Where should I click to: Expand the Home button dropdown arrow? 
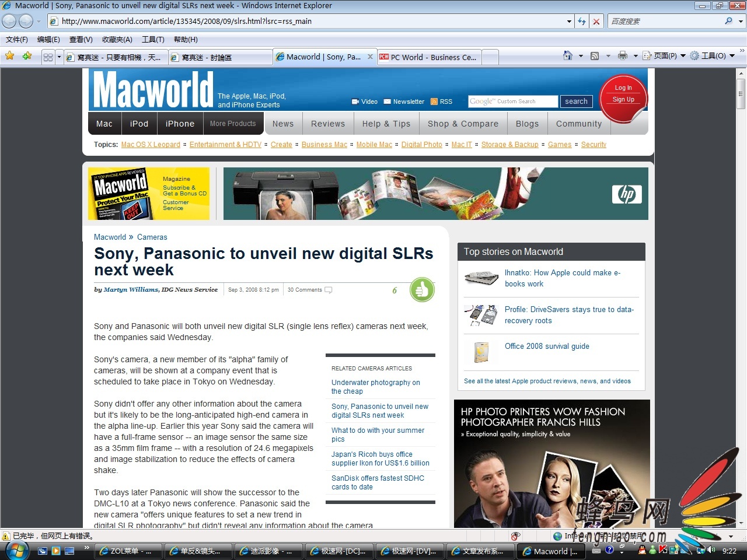pyautogui.click(x=581, y=56)
